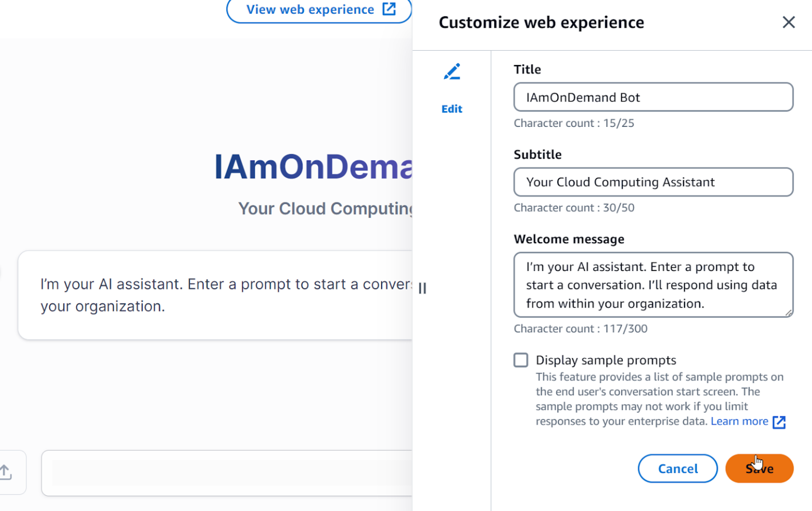Click the Title field containing IAmOnDemand Bot

pos(653,97)
